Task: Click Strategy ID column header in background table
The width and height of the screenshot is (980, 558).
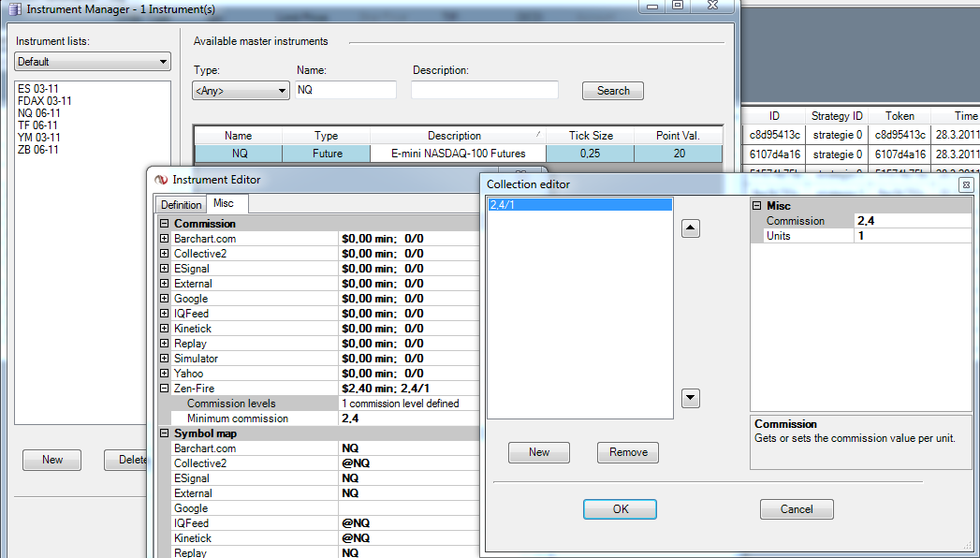Action: click(836, 116)
